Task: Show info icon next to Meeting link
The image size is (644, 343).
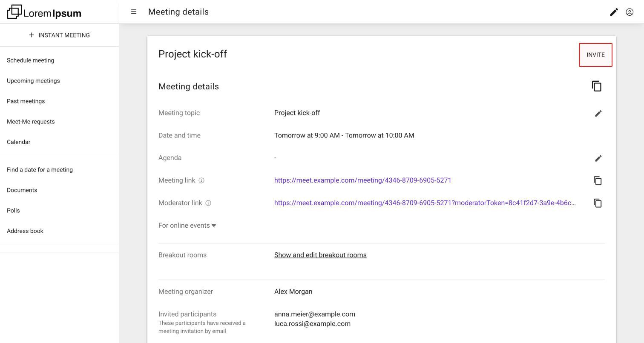Action: tap(201, 180)
